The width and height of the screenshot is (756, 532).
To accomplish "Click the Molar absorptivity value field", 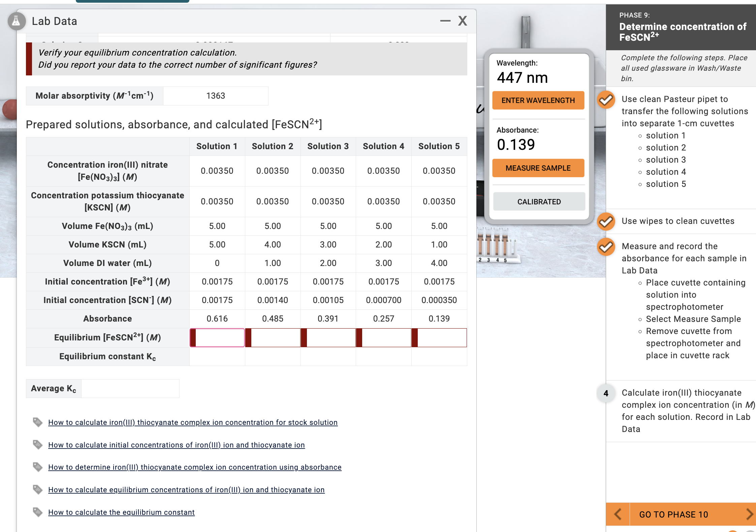I will [216, 96].
